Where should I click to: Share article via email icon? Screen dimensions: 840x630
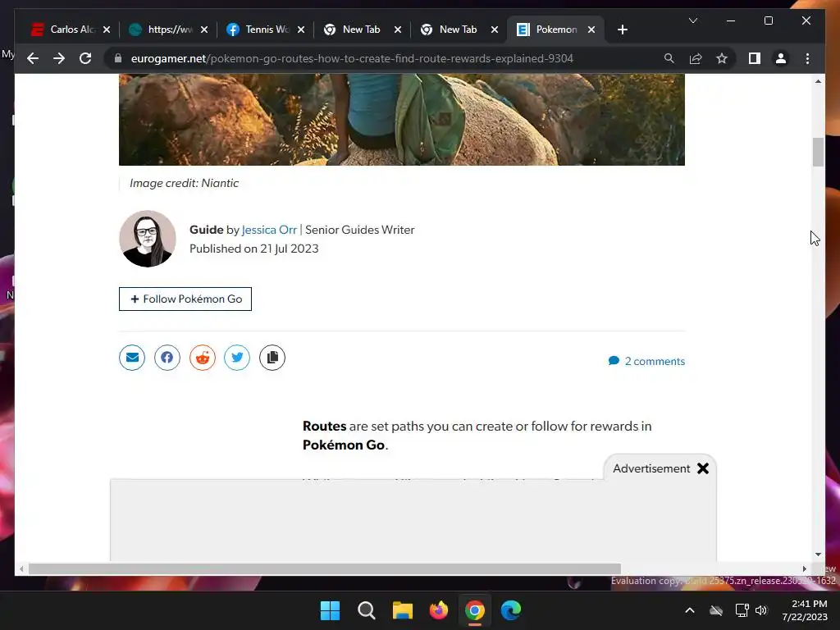coord(132,358)
